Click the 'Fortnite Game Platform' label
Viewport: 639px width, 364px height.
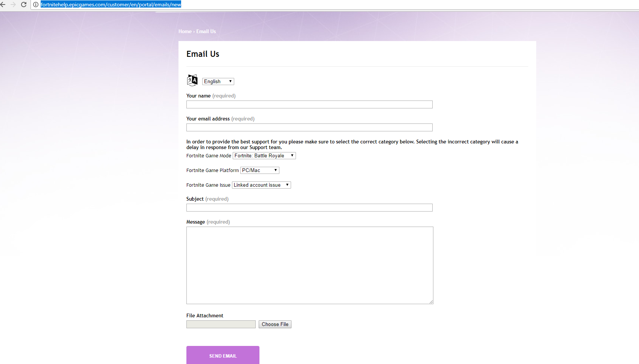tap(212, 170)
